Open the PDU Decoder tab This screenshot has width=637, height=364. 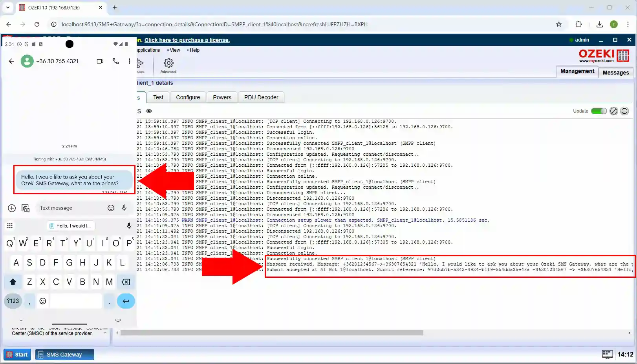click(261, 97)
